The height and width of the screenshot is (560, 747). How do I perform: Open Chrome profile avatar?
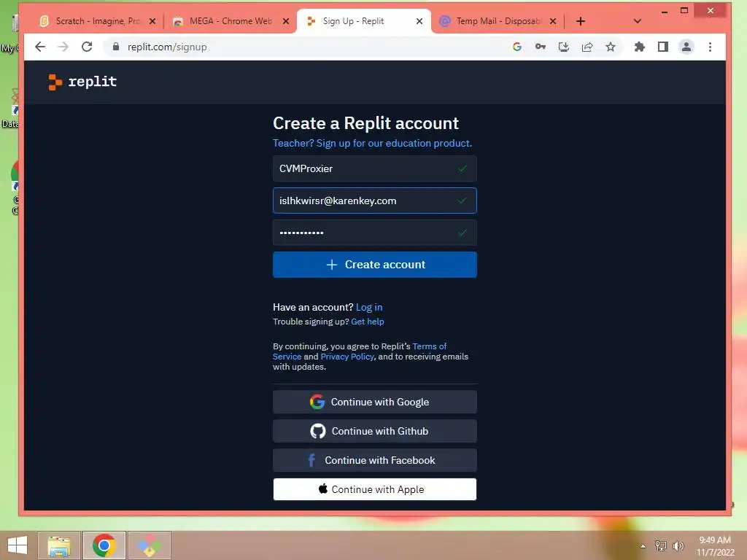[x=686, y=47]
